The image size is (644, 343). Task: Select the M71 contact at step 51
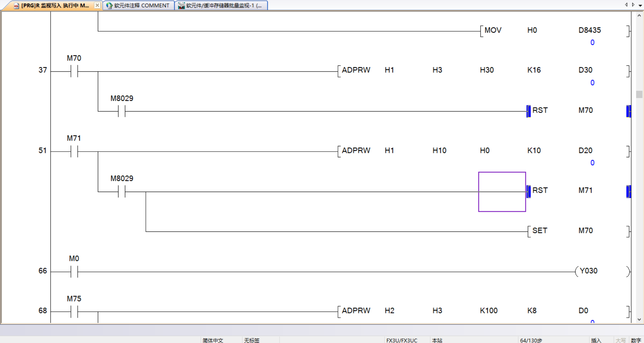tap(74, 151)
